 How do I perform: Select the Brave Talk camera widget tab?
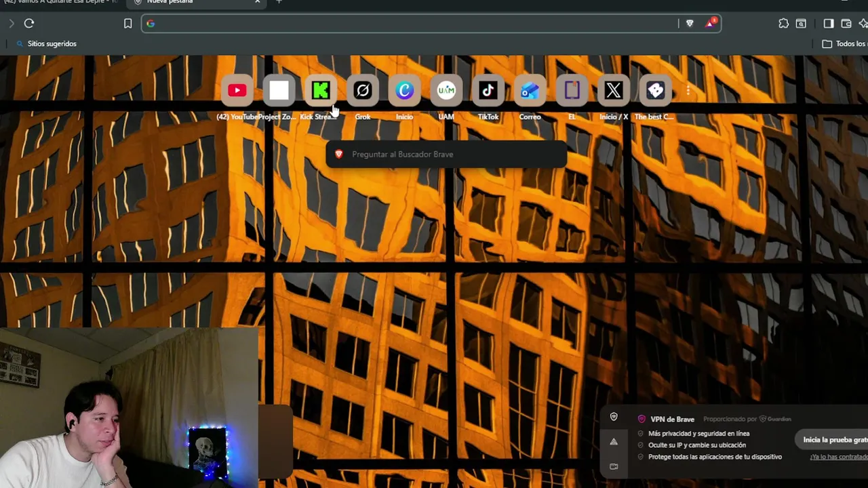[614, 466]
